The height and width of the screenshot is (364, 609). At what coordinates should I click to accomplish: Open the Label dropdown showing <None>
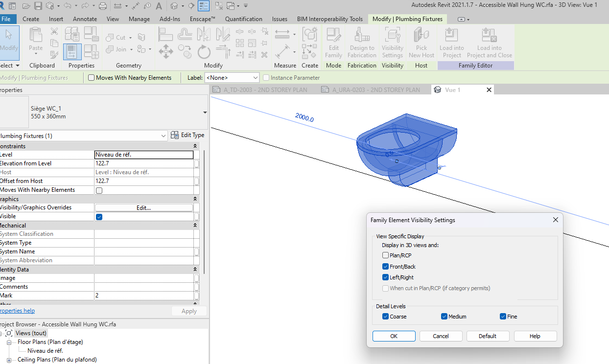(232, 77)
